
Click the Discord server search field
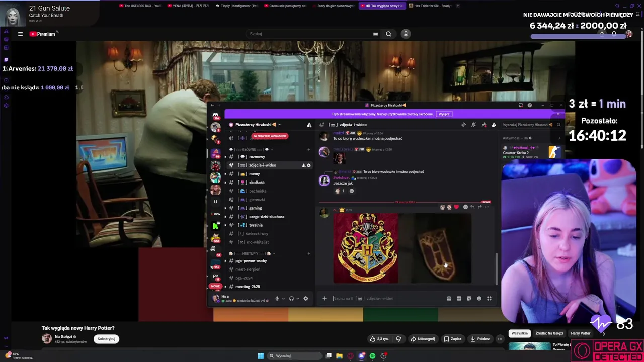531,125
